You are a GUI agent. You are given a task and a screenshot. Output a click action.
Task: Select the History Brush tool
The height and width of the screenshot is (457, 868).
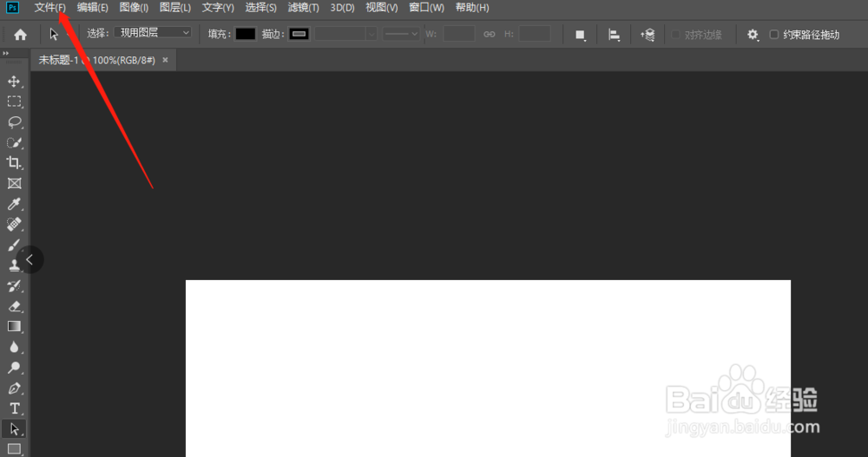click(x=14, y=286)
